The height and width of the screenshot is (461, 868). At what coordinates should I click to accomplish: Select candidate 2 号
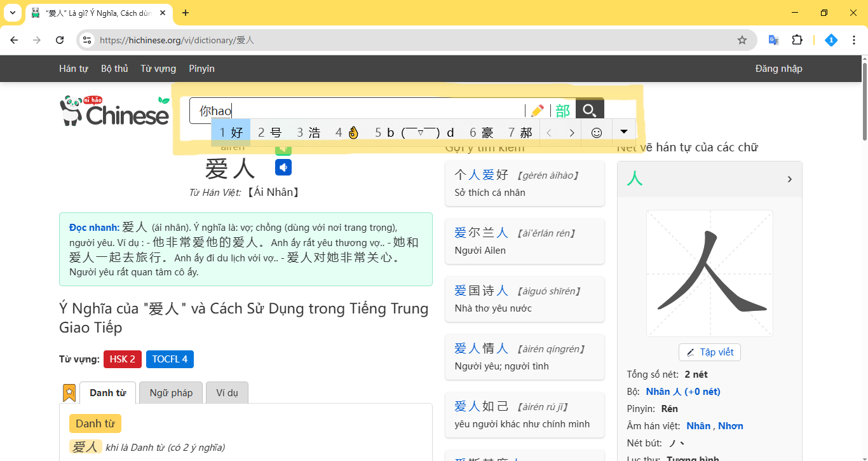click(x=270, y=132)
